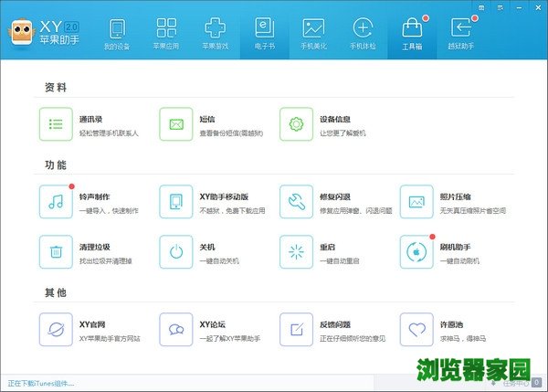Image resolution: width=548 pixels, height=392 pixels.
Task: Click the 正在下载iTunes组件 status text
Action: 41,384
